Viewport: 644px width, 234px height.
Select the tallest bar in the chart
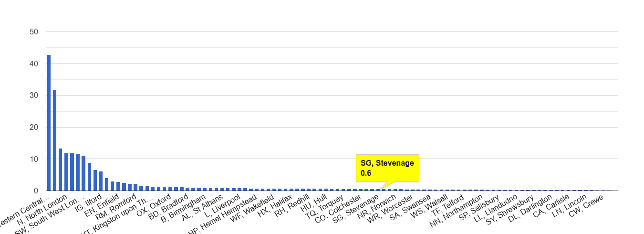click(49, 123)
